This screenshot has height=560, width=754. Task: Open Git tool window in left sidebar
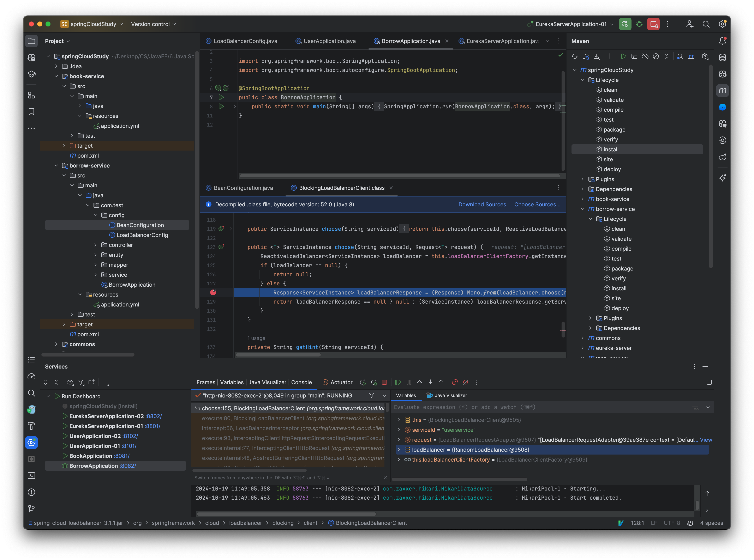click(31, 509)
